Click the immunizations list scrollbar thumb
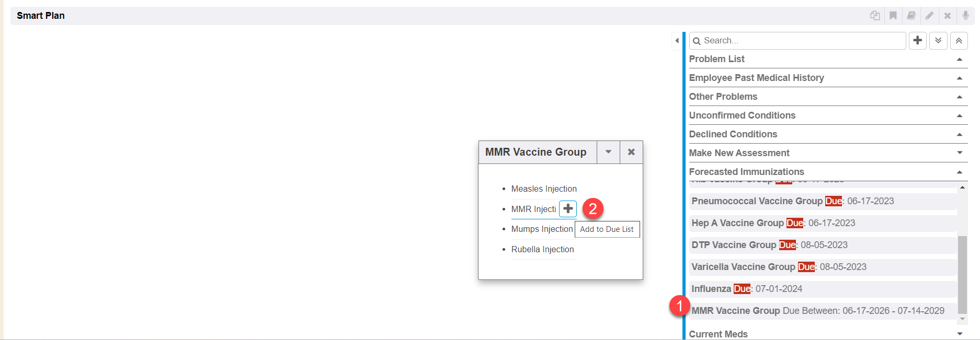980x340 pixels. (962, 274)
